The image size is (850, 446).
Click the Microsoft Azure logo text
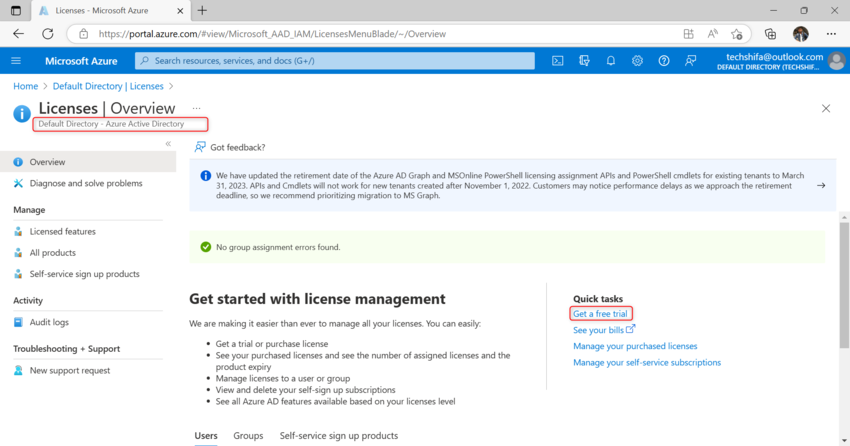[81, 61]
